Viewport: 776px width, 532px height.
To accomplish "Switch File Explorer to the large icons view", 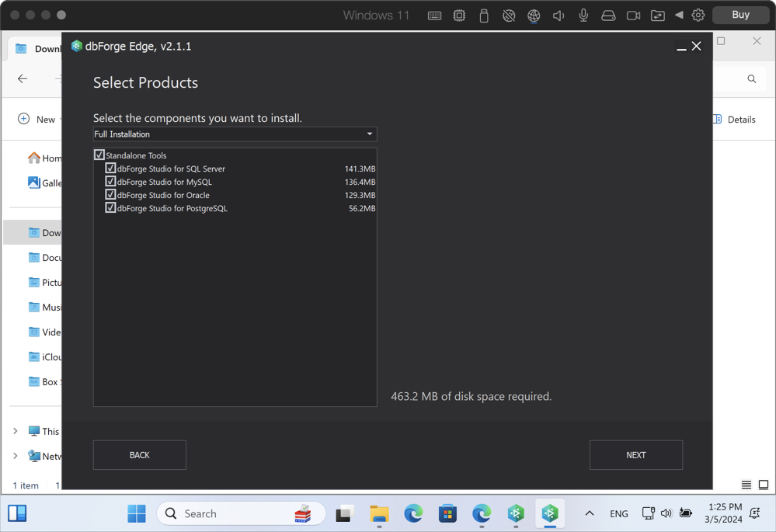I will [x=764, y=485].
